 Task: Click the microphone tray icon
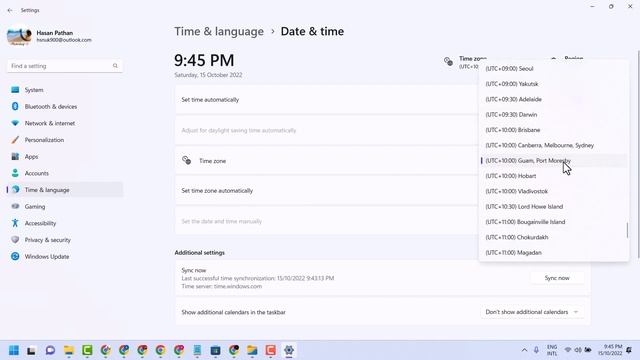click(x=536, y=350)
